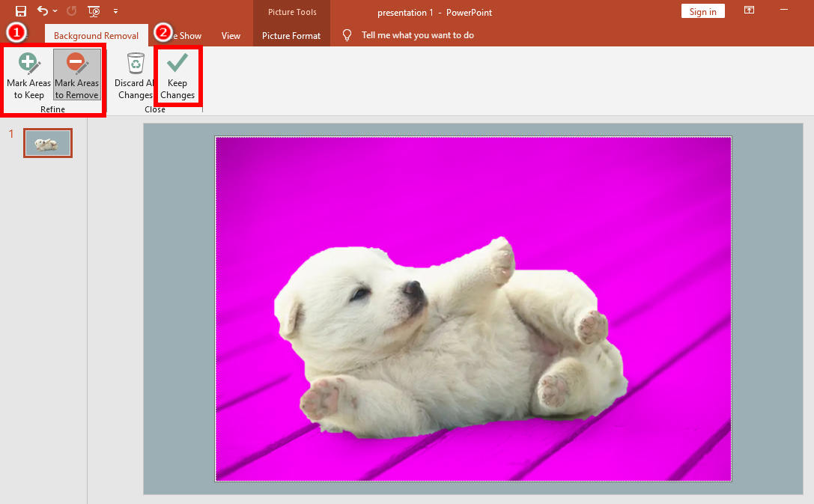Open the Ribbon Display Options menu
This screenshot has width=814, height=504.
(x=749, y=10)
